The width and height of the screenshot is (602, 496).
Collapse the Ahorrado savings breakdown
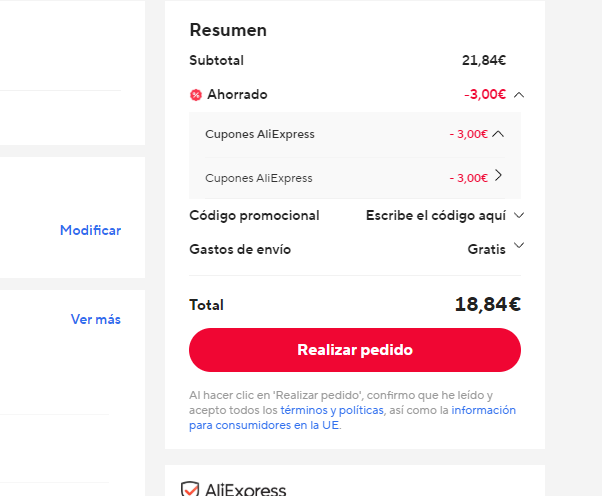pyautogui.click(x=519, y=95)
